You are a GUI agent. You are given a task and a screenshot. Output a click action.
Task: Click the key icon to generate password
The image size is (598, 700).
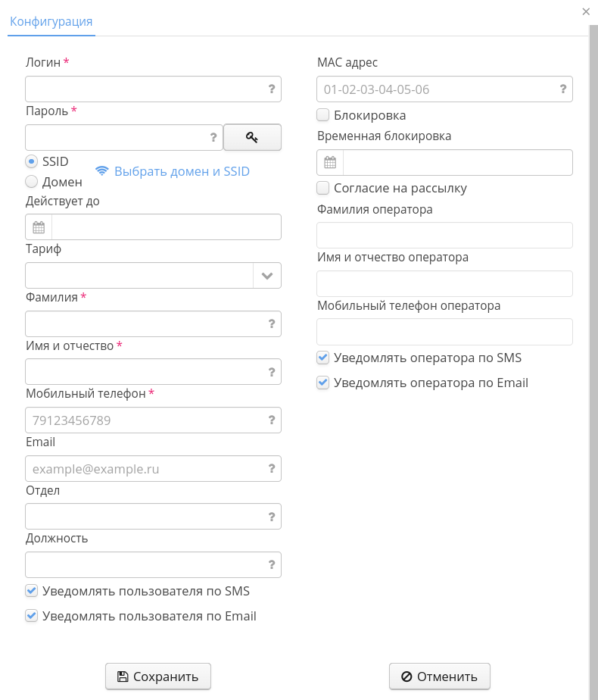[252, 137]
